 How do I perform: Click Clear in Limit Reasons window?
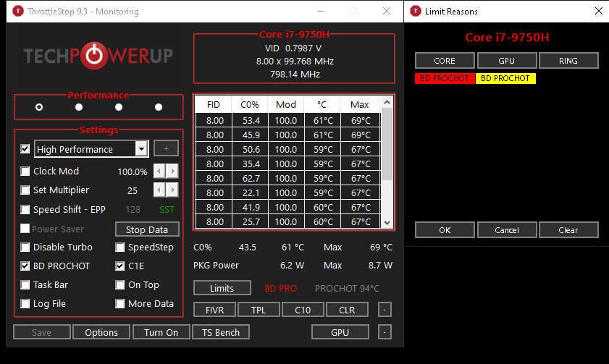coord(568,229)
